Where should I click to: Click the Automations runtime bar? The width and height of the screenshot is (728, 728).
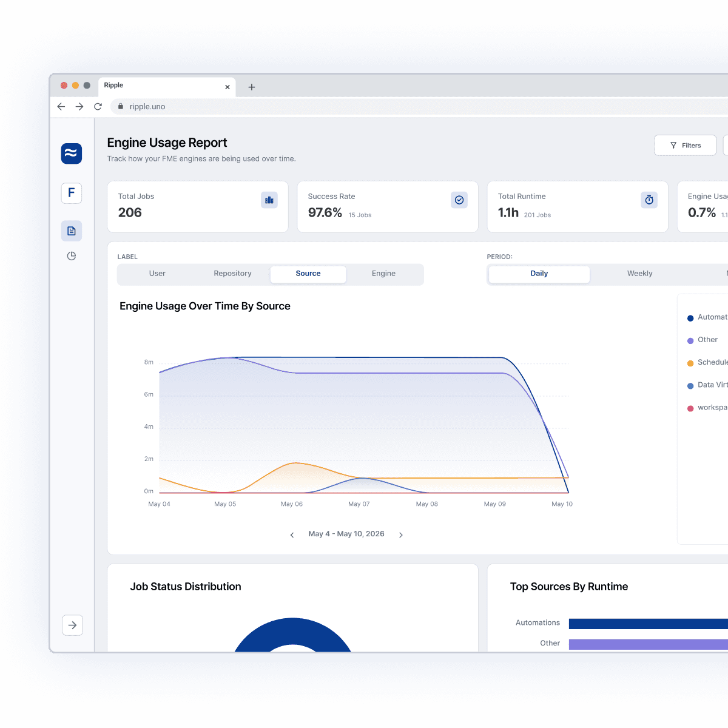point(649,624)
